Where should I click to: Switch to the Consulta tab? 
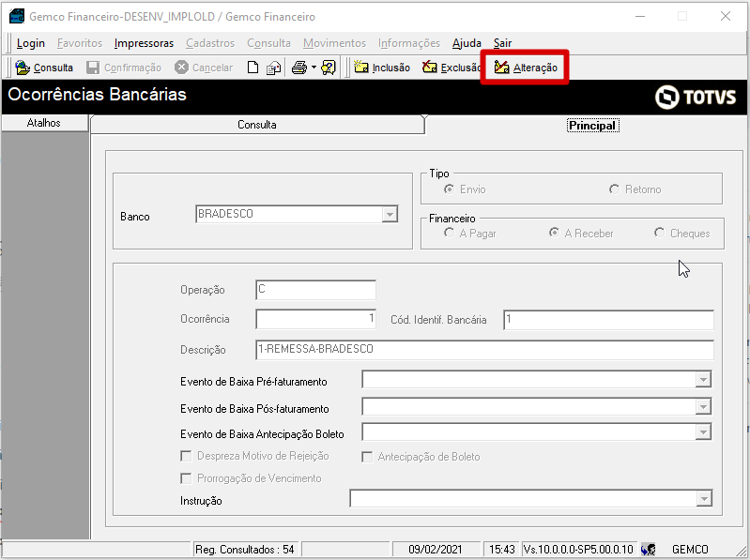click(x=257, y=125)
